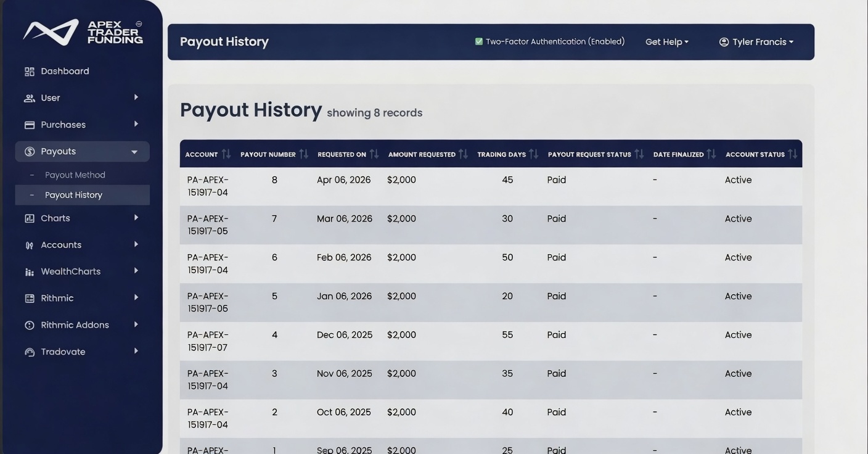868x454 pixels.
Task: Expand the Purchases submenu arrow
Action: click(x=136, y=124)
